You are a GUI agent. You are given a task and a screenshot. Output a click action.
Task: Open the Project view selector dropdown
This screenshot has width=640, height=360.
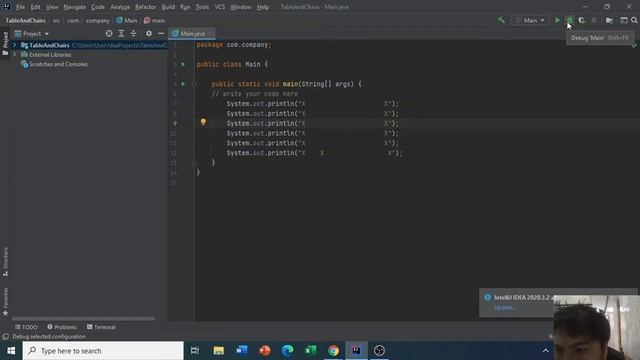tap(32, 33)
